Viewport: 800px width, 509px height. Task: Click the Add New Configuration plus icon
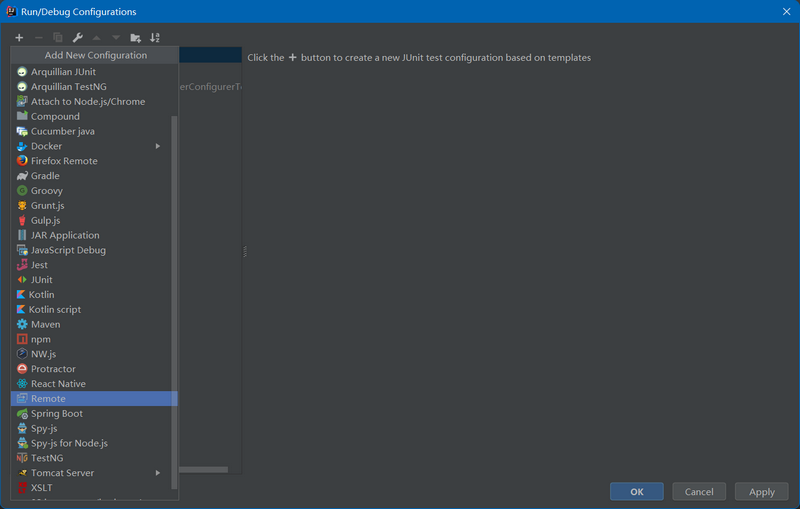pyautogui.click(x=19, y=37)
